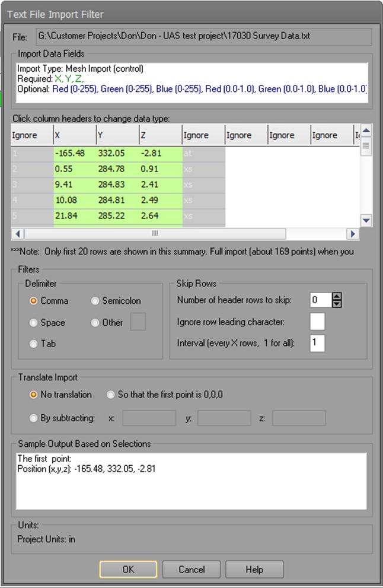Viewport: 383px width, 588px height.
Task: Click the Ignore row leading character field
Action: point(317,322)
